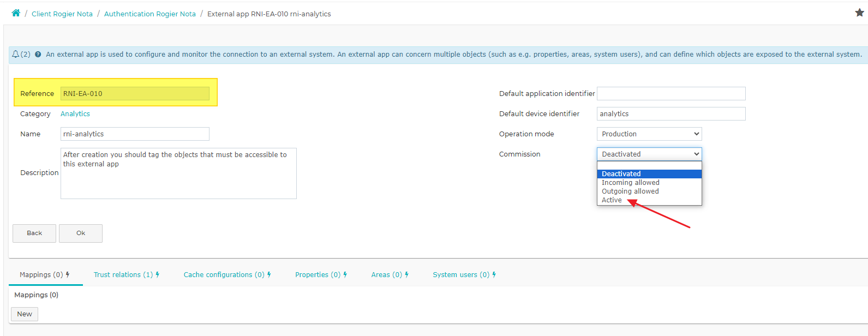Click the Default device identifier field
Viewport: 868px width, 336px height.
671,114
